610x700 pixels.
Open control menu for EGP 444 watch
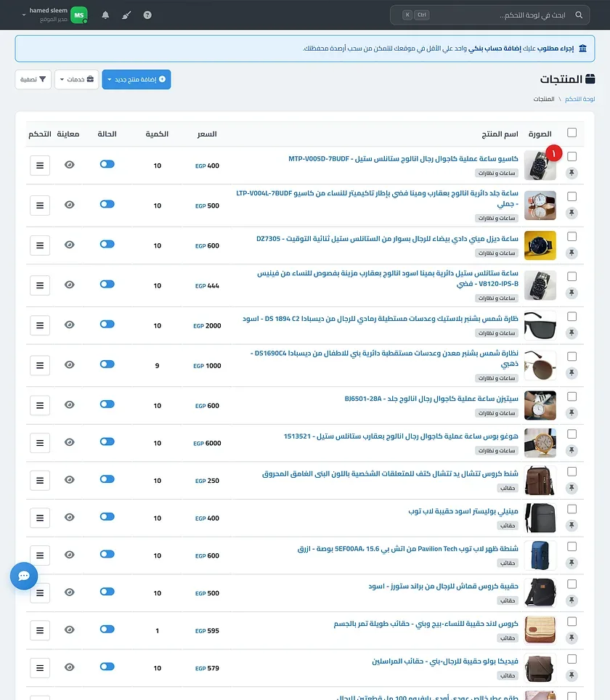pyautogui.click(x=40, y=285)
